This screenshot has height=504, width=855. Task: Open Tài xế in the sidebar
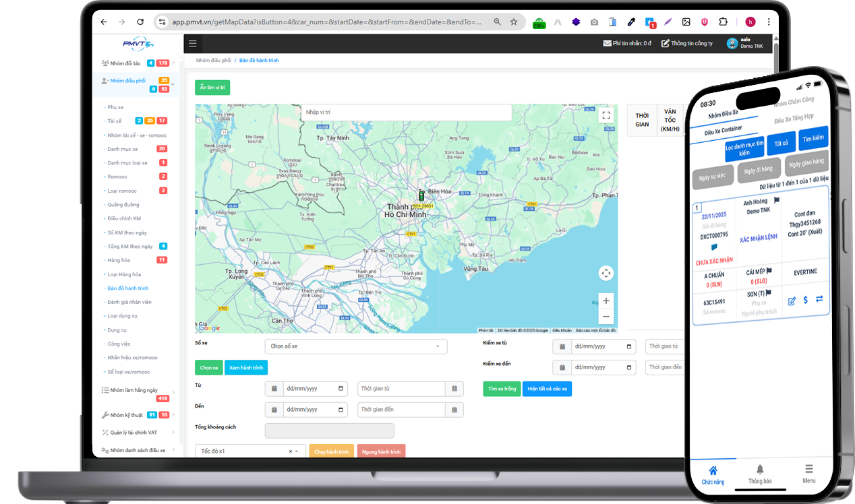click(115, 121)
